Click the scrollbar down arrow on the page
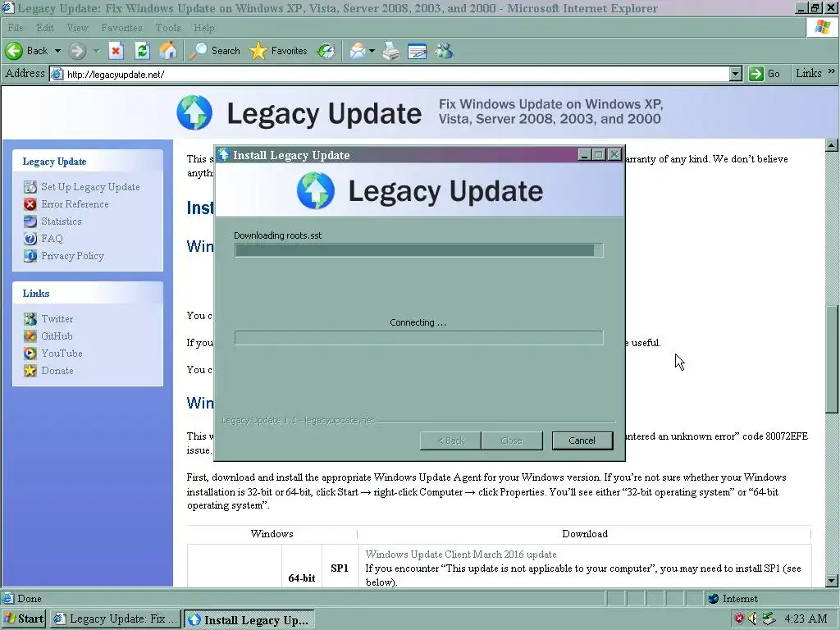The image size is (840, 630). point(832,580)
